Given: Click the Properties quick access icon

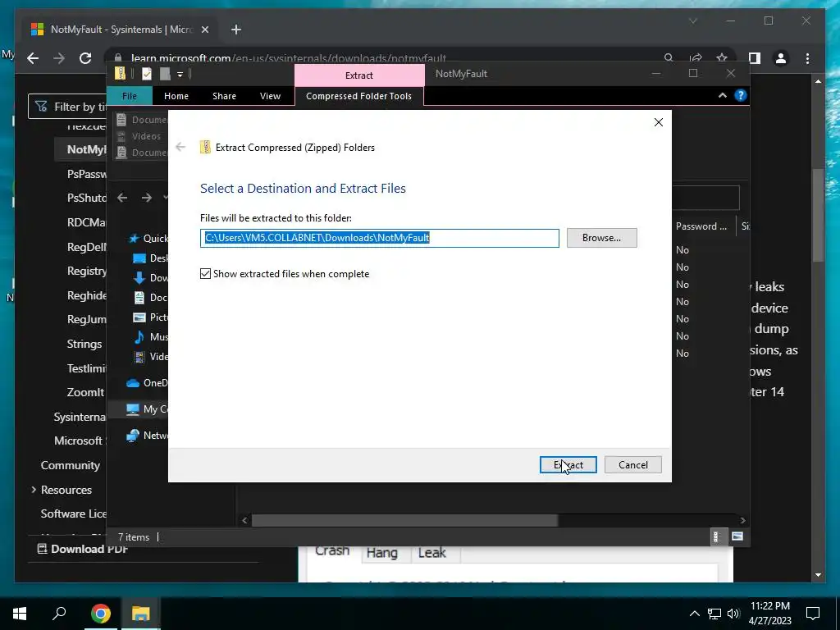Looking at the screenshot, I should pos(146,73).
